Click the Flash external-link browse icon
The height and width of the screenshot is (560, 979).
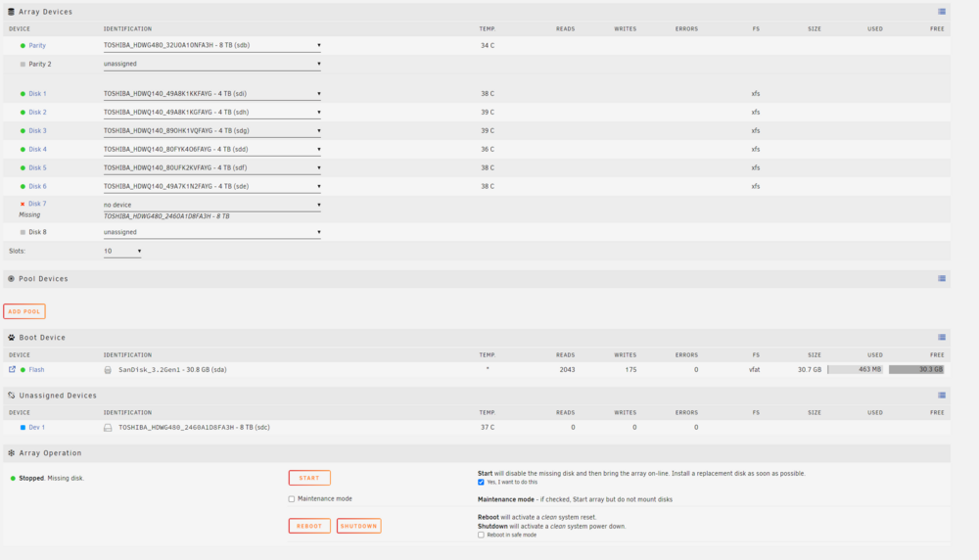(x=12, y=370)
